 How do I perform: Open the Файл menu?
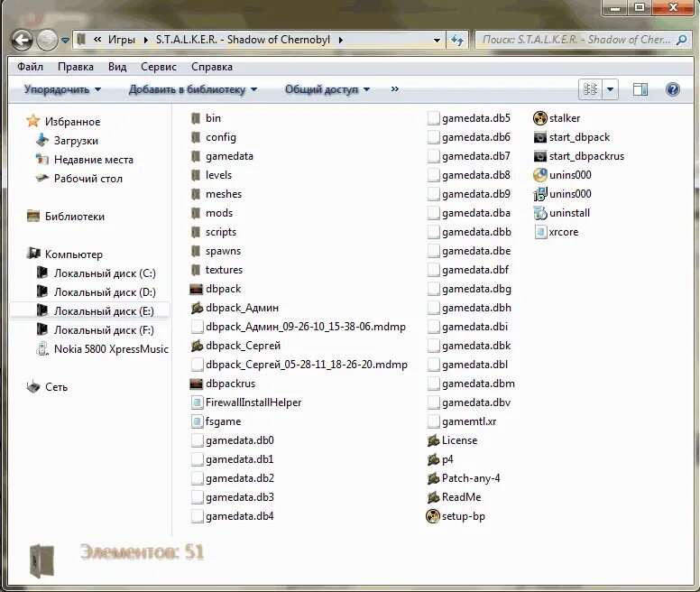click(30, 67)
